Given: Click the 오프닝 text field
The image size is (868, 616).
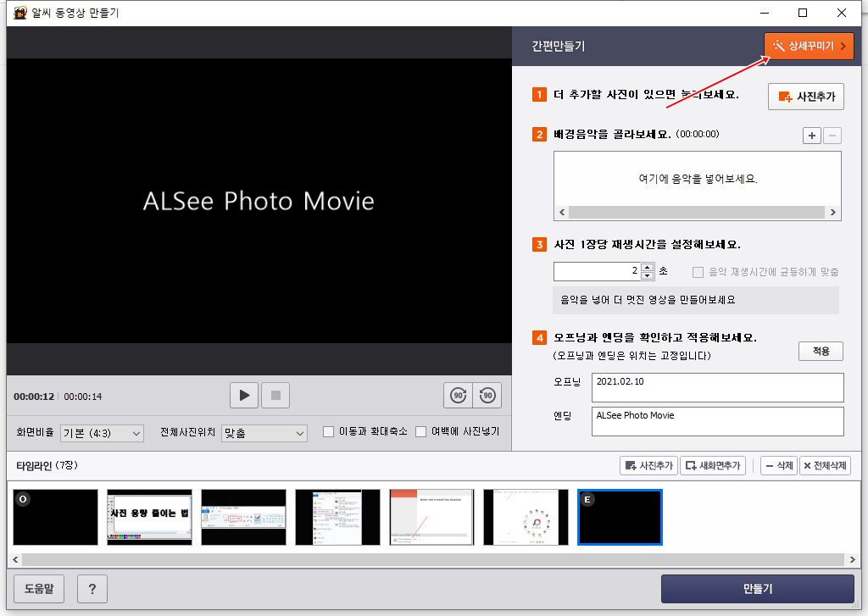Looking at the screenshot, I should [x=717, y=387].
